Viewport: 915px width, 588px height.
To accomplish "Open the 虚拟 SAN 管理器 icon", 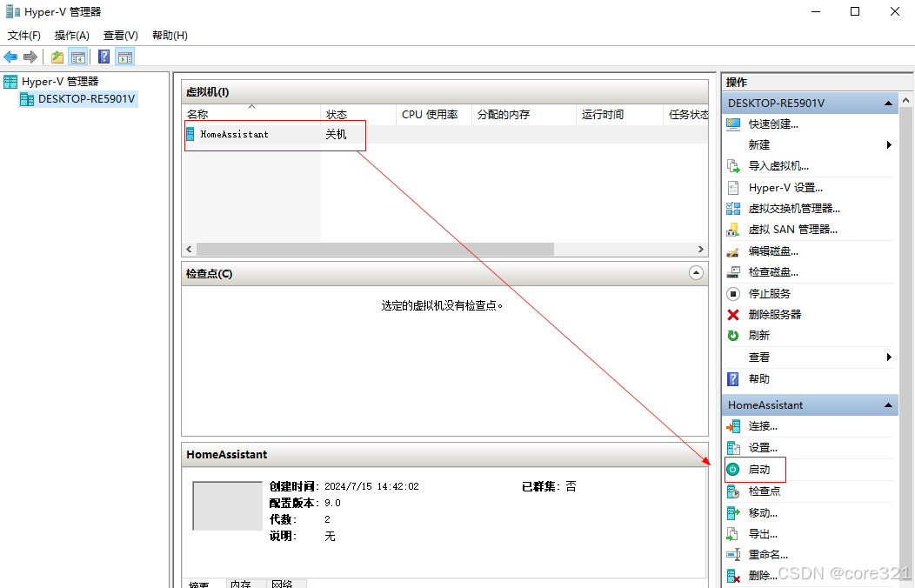I will pos(733,230).
